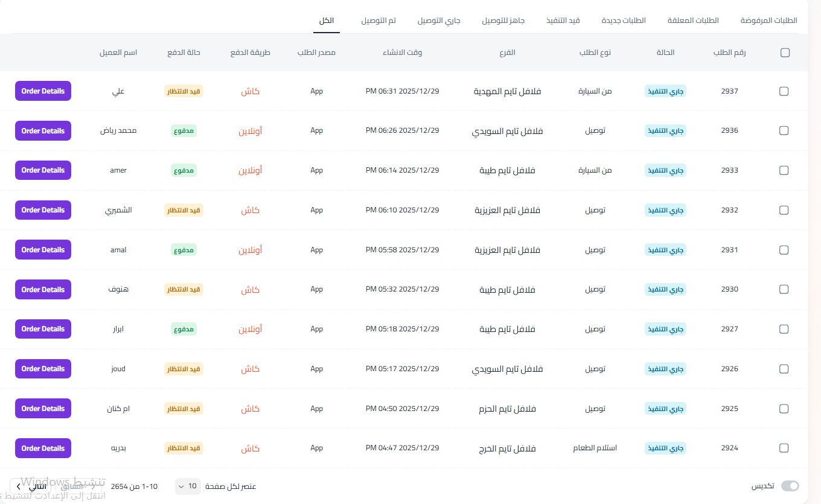The height and width of the screenshot is (504, 821).
Task: Sort by the وقت الانشاء column header
Action: 402,53
